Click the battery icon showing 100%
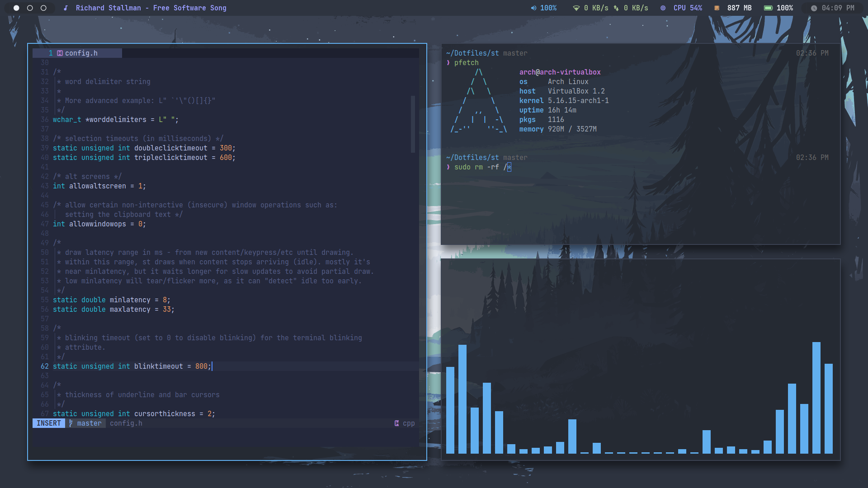This screenshot has width=868, height=488. (x=768, y=8)
